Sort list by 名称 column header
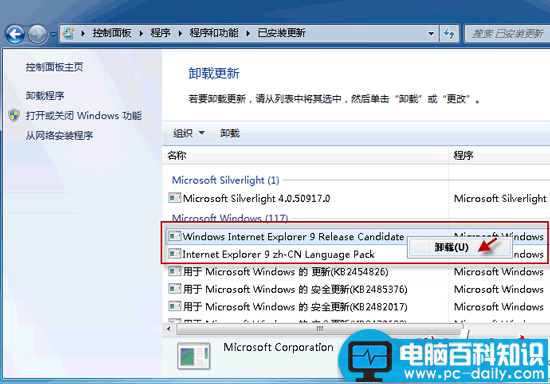Image resolution: width=550 pixels, height=384 pixels. (305, 155)
